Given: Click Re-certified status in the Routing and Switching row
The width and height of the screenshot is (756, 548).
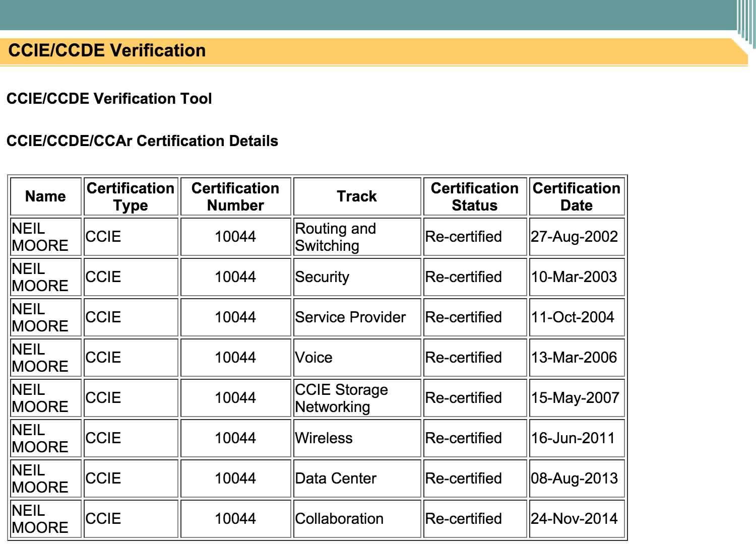Looking at the screenshot, I should point(464,237).
